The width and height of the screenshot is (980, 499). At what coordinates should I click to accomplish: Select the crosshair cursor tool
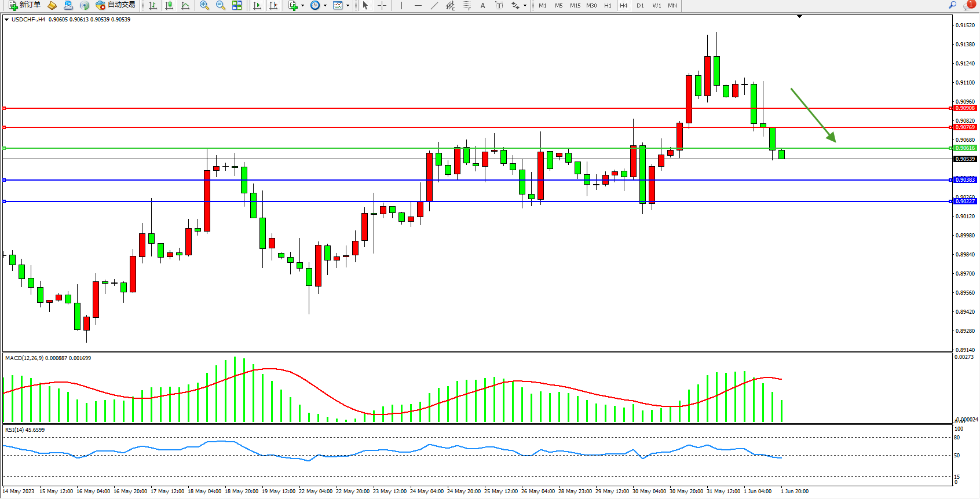382,6
